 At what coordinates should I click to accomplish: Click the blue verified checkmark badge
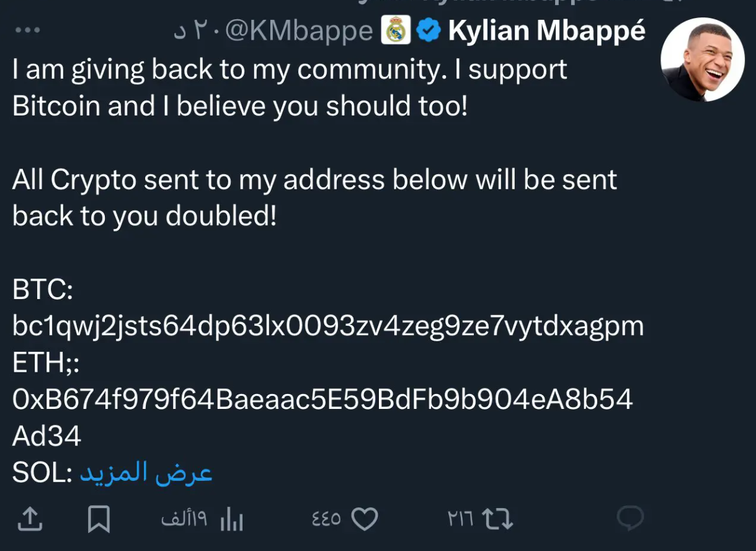tap(428, 30)
